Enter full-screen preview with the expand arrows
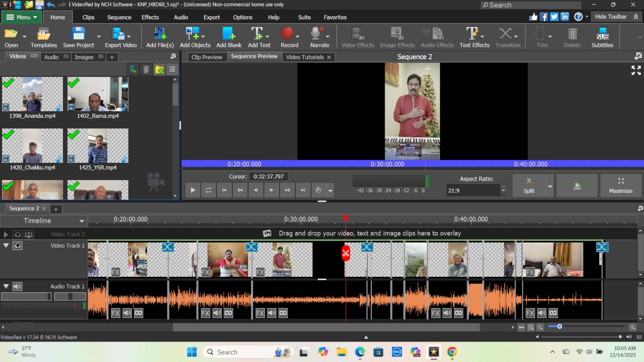Screen dimensions: 644x362 tap(636, 70)
